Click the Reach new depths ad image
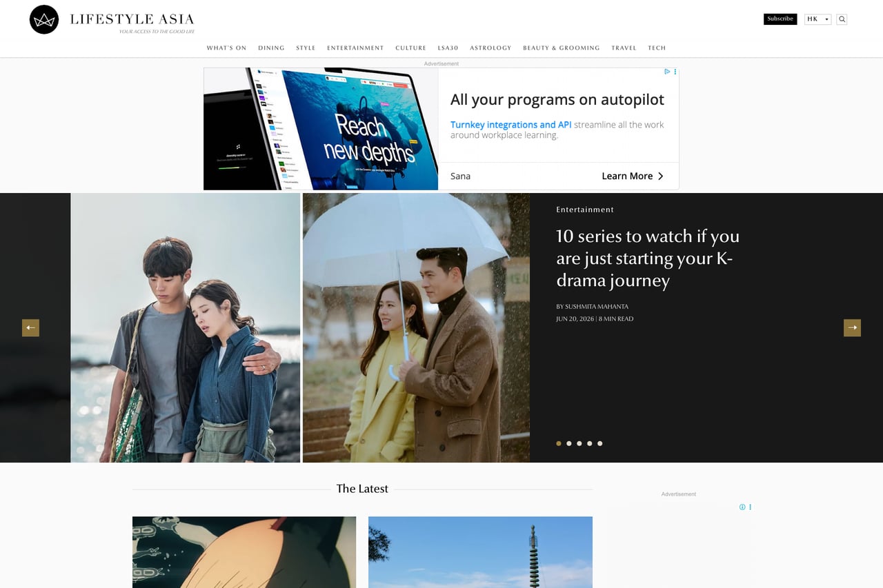The width and height of the screenshot is (883, 588). pos(321,129)
